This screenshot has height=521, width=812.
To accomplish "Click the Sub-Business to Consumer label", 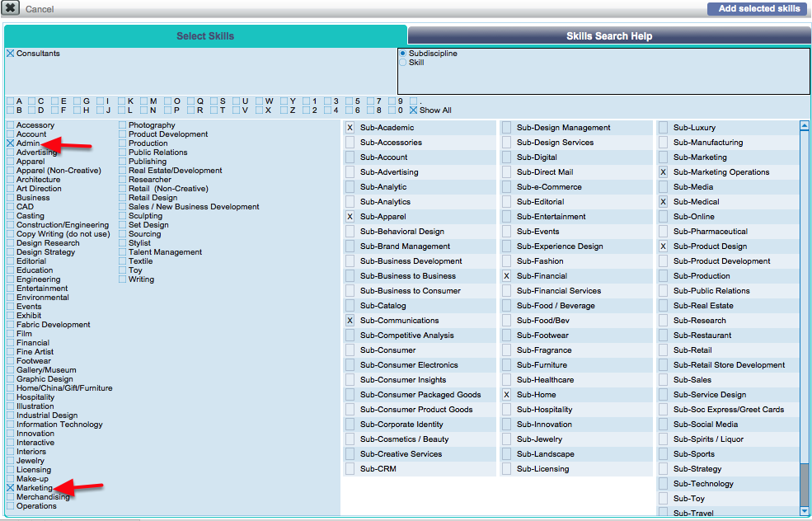I will 411,291.
